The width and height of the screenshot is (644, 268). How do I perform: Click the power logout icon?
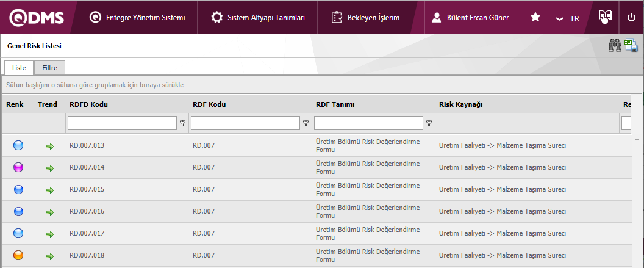tap(631, 18)
